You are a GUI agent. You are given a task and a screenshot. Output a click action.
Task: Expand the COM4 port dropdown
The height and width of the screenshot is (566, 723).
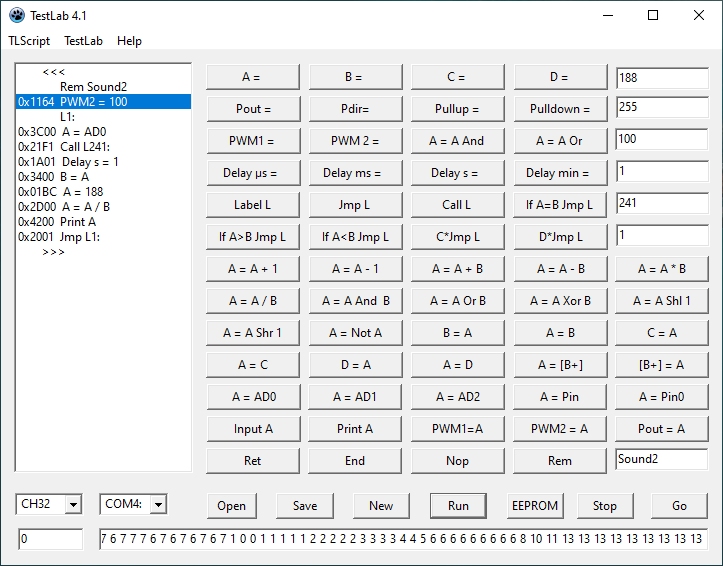coord(158,505)
